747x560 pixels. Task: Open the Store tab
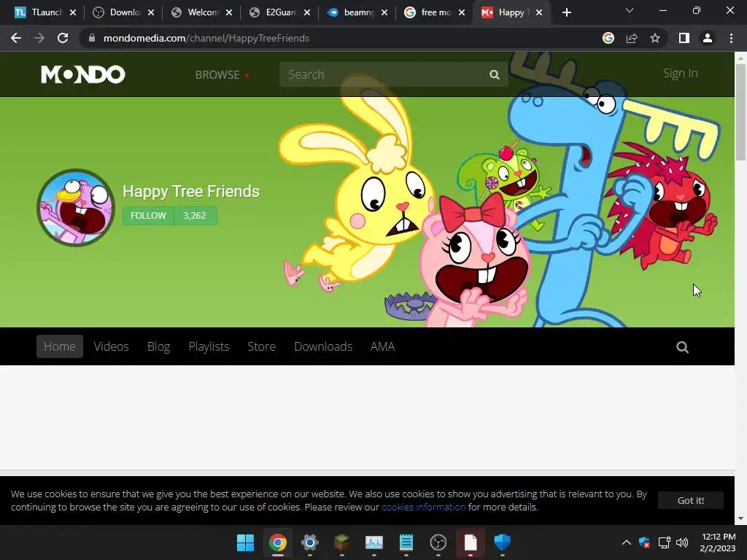(x=262, y=346)
